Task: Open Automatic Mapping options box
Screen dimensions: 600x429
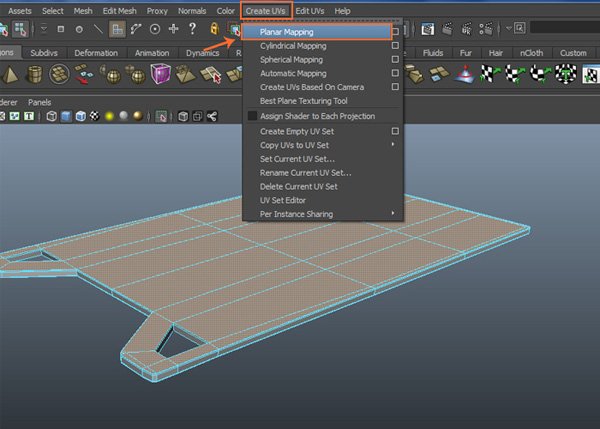Action: click(395, 73)
